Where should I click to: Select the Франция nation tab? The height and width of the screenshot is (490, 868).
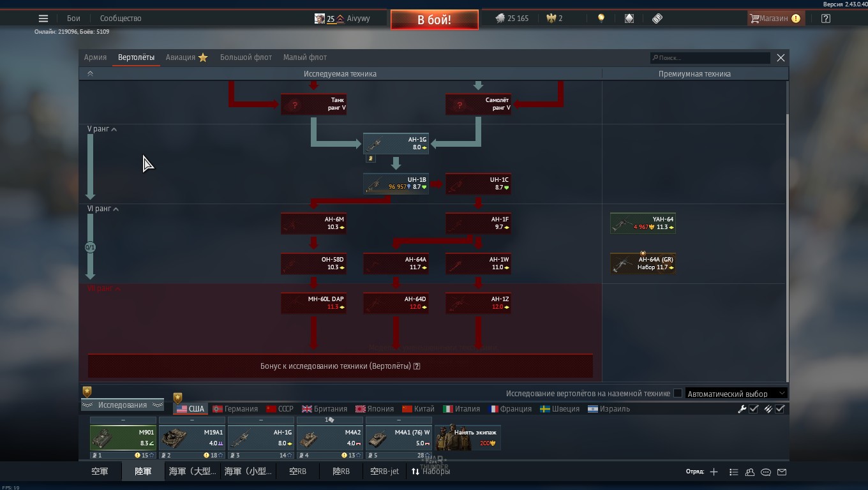pos(511,409)
